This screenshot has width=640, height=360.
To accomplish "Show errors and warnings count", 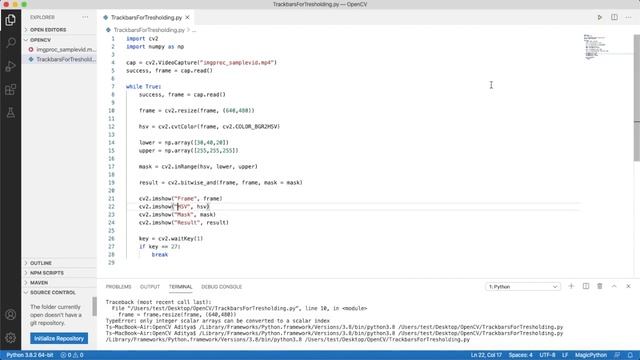I will pyautogui.click(x=72, y=355).
